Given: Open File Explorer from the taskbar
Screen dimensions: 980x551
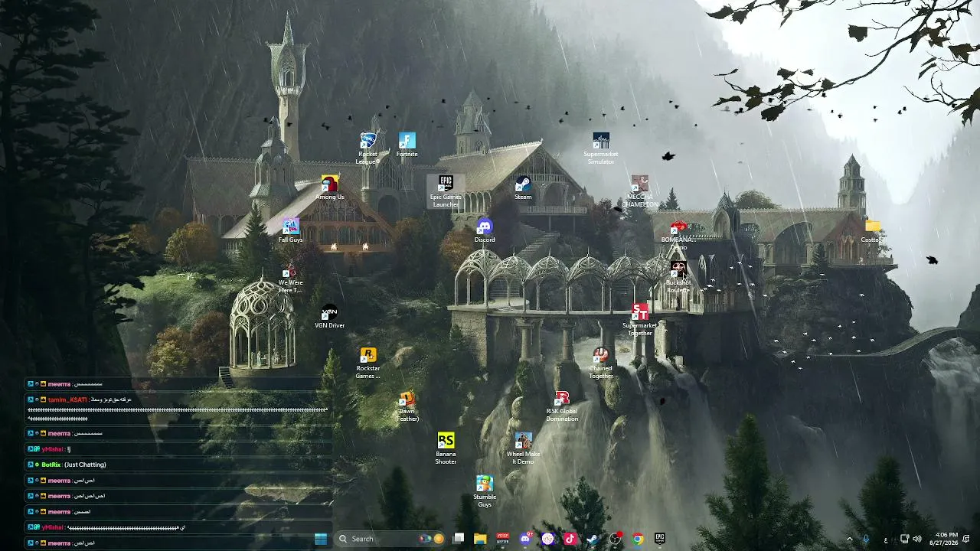Looking at the screenshot, I should pyautogui.click(x=480, y=539).
